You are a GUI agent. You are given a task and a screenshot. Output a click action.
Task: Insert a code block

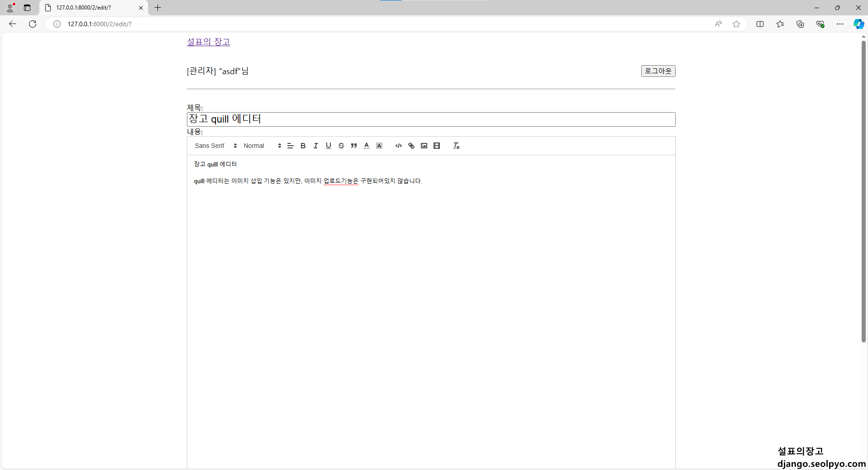pos(399,146)
